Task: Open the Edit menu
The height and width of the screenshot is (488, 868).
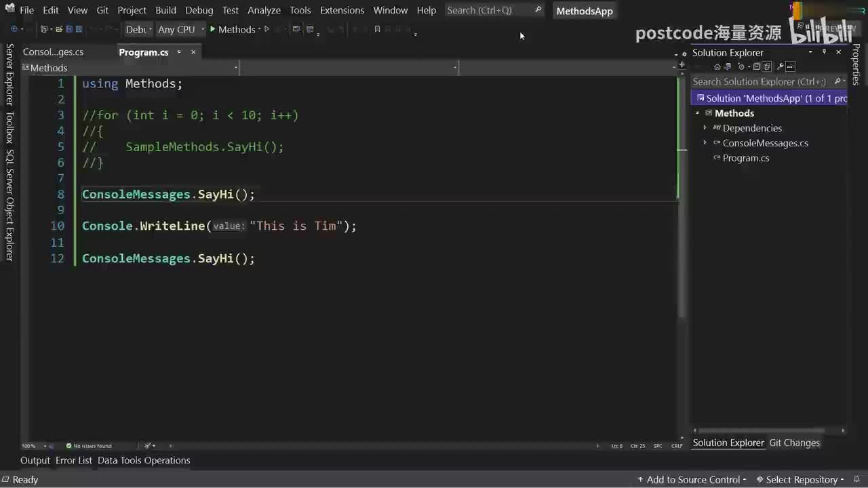Action: 51,10
